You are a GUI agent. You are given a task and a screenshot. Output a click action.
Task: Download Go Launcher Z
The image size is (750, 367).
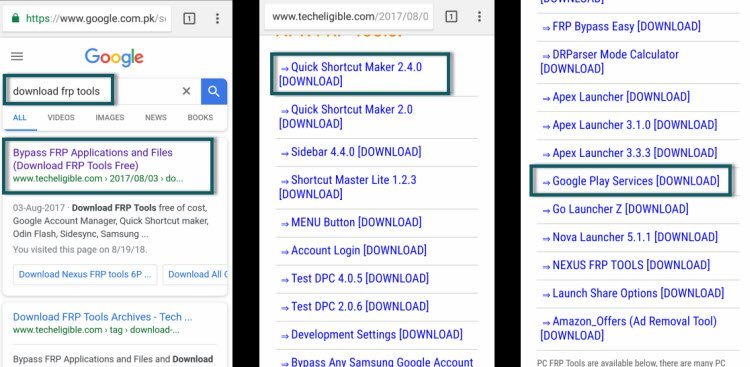coord(615,209)
